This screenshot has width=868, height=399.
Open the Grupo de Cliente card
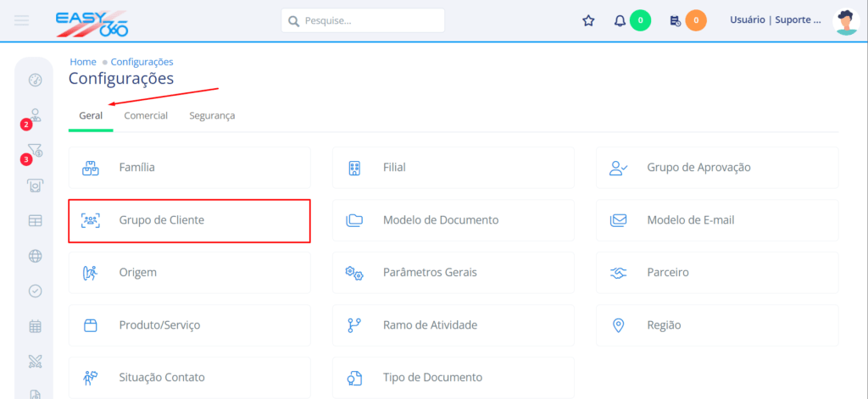(189, 221)
